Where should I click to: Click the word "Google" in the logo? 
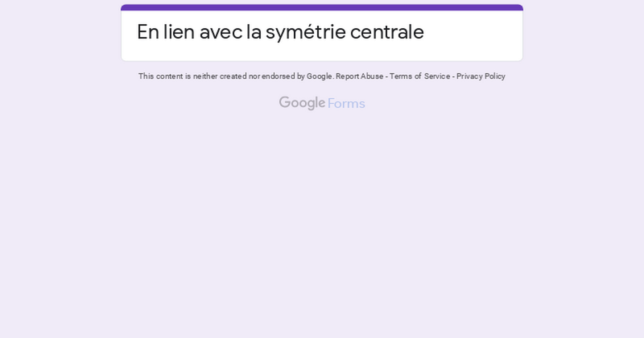point(302,103)
